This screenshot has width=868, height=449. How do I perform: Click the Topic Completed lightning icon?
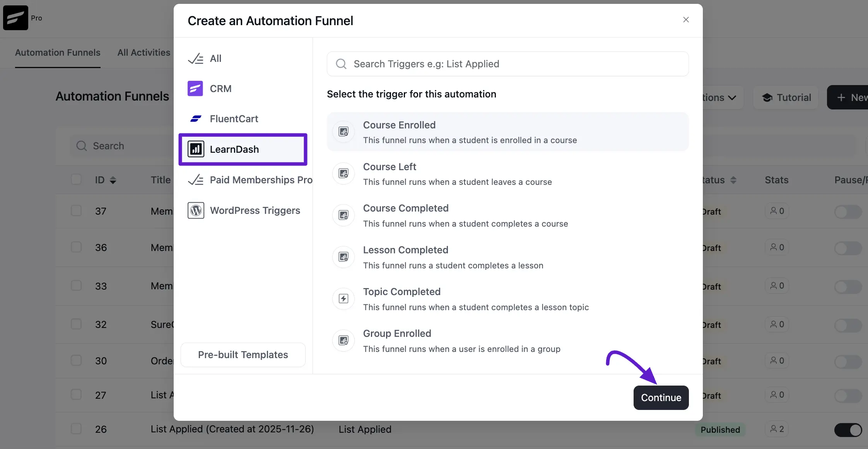pyautogui.click(x=343, y=299)
